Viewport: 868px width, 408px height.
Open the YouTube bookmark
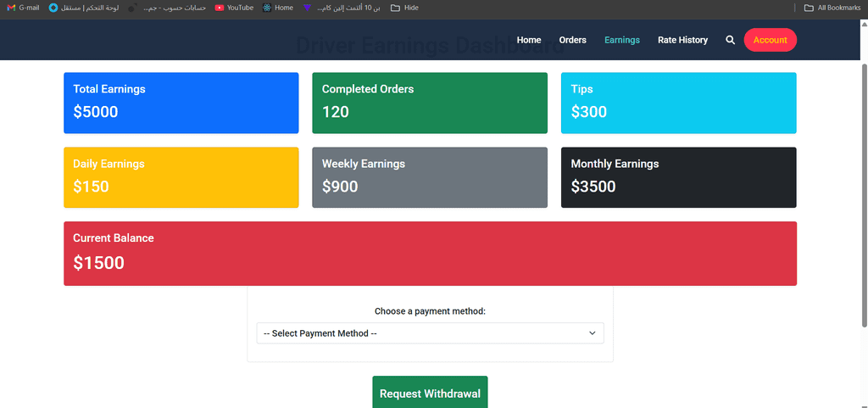click(x=234, y=8)
